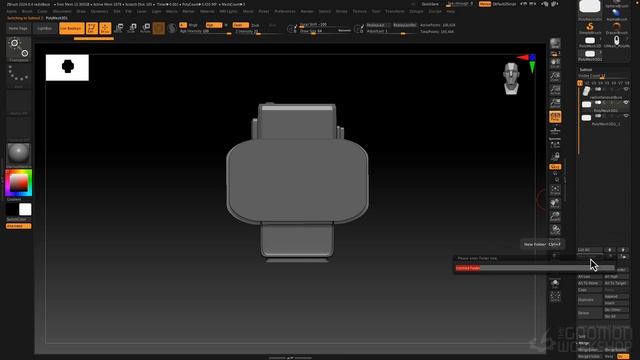Click the MergeDown button
The height and width of the screenshot is (360, 640).
[x=589, y=350]
